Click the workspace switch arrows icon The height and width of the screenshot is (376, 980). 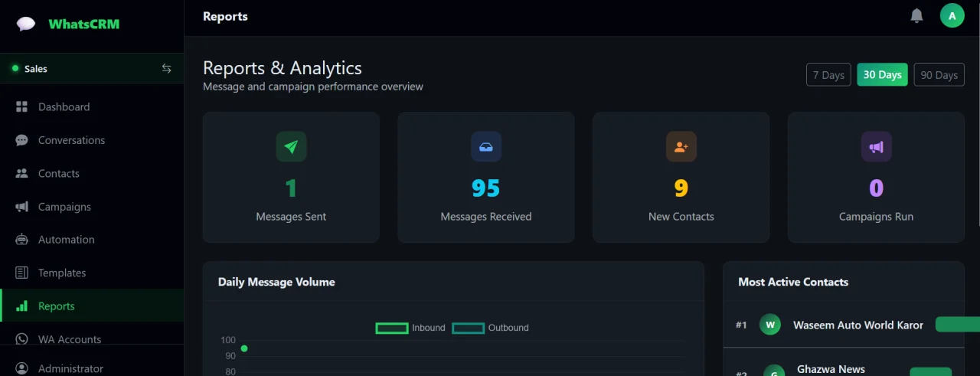tap(166, 68)
